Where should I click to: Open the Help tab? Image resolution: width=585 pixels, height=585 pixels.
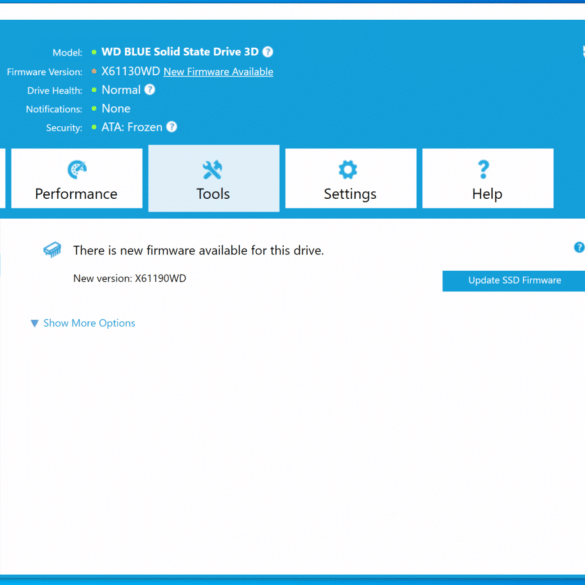pyautogui.click(x=488, y=178)
